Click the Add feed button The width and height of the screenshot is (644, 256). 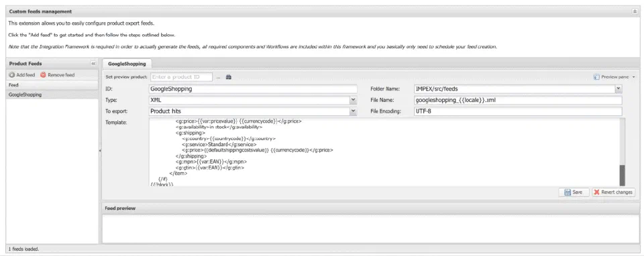[x=22, y=75]
